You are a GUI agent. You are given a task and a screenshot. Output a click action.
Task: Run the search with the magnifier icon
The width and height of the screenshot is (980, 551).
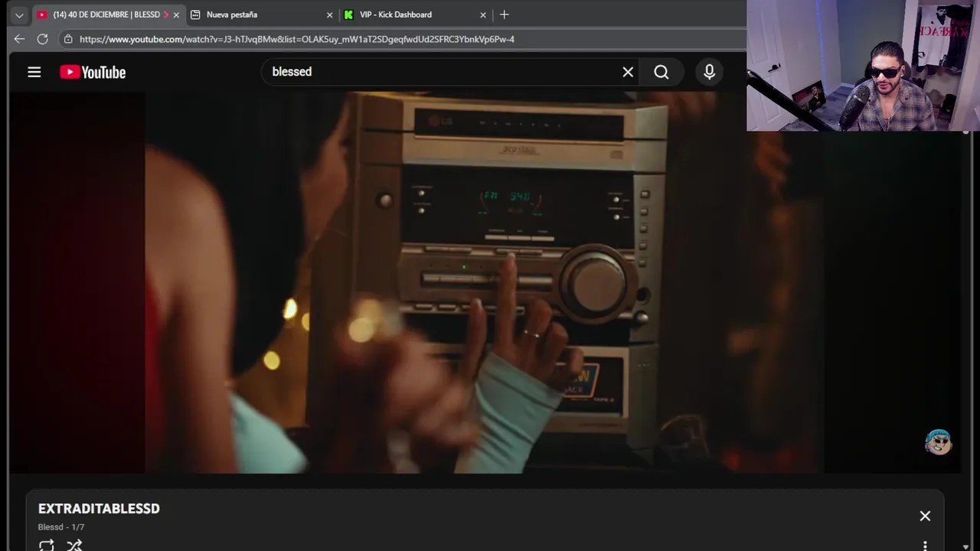[661, 72]
